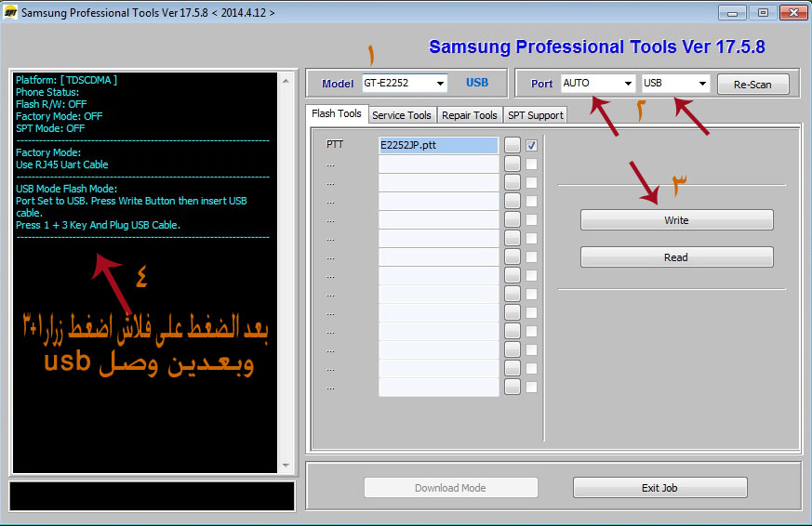Click the empty file field in the last row
The height and width of the screenshot is (526, 812).
point(439,387)
